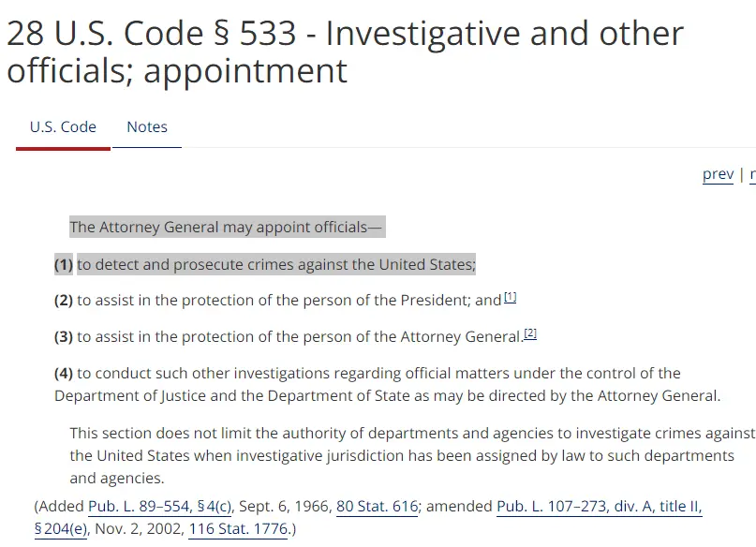Click the "Nov. 2, 2002" date text
This screenshot has width=756, height=547.
(139, 529)
